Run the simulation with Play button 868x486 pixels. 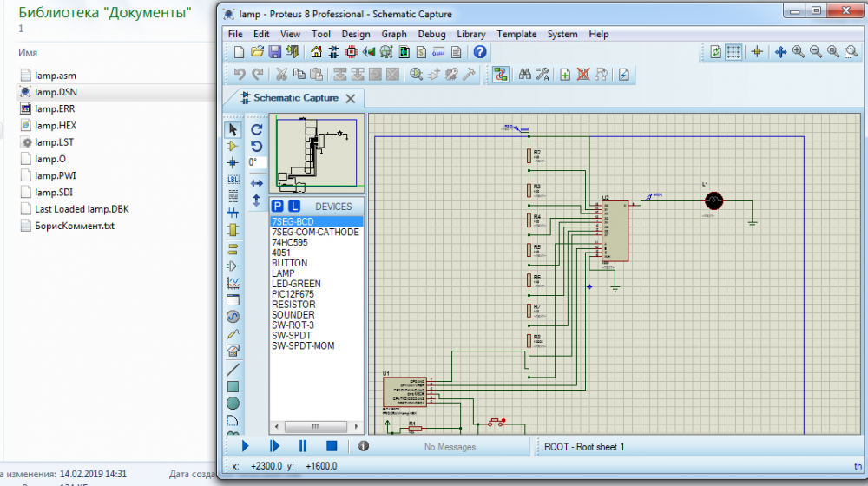point(246,446)
